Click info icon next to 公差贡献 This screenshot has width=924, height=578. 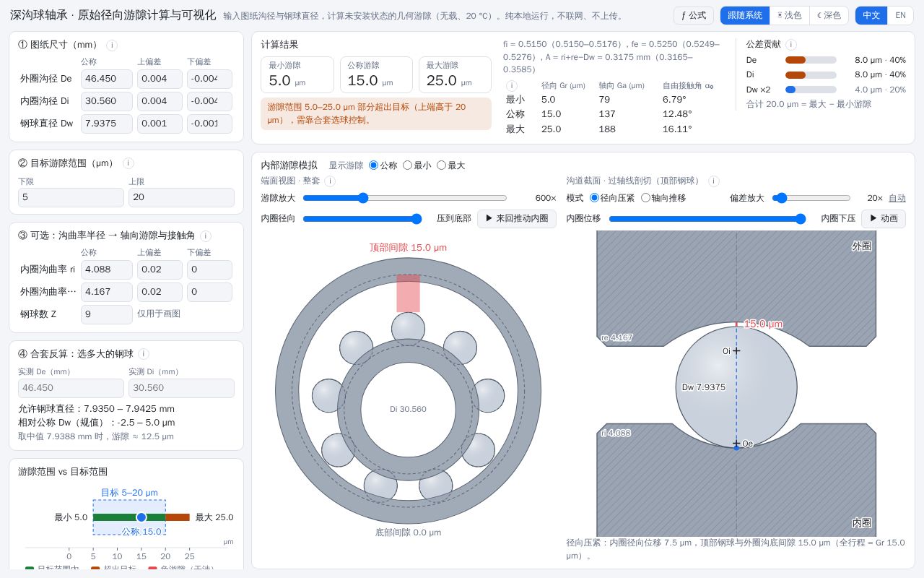click(x=791, y=45)
